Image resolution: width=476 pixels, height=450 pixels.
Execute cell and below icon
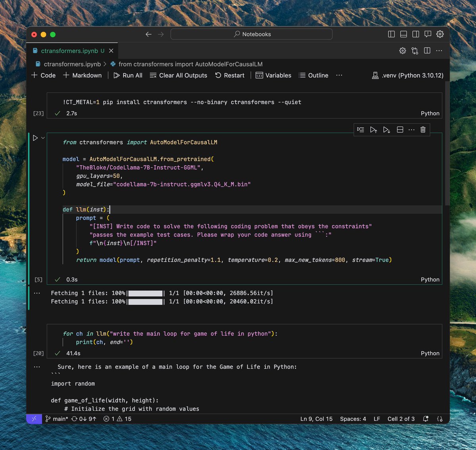387,130
